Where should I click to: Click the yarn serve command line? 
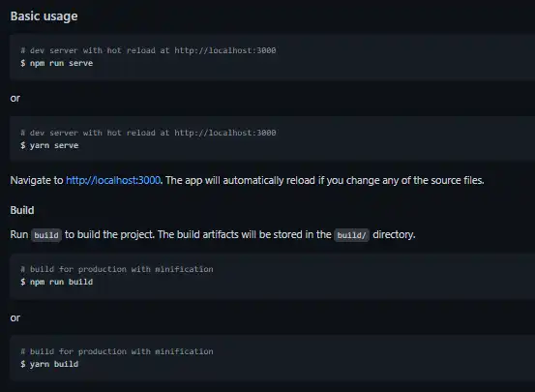(49, 145)
